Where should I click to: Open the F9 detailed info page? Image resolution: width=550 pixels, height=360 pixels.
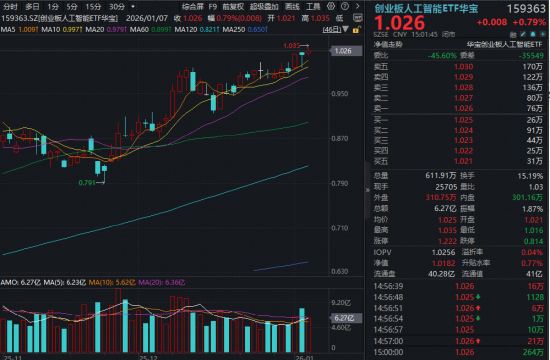[x=213, y=7]
